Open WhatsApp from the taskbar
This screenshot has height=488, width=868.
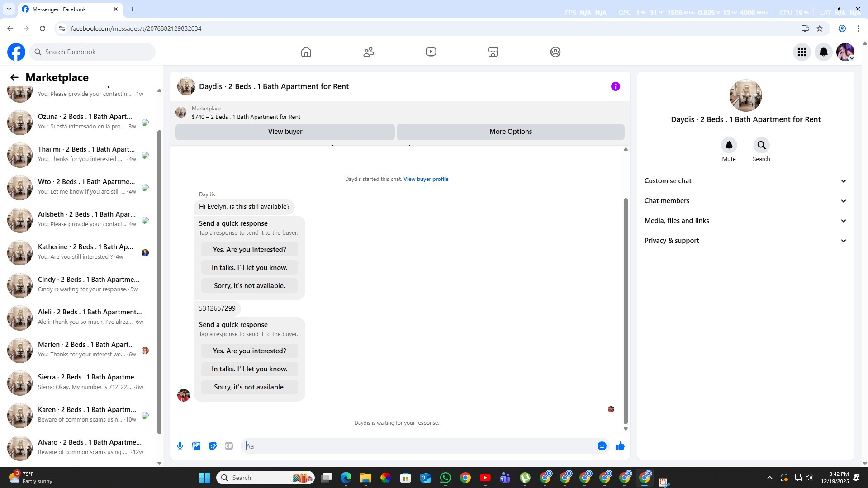pyautogui.click(x=446, y=478)
